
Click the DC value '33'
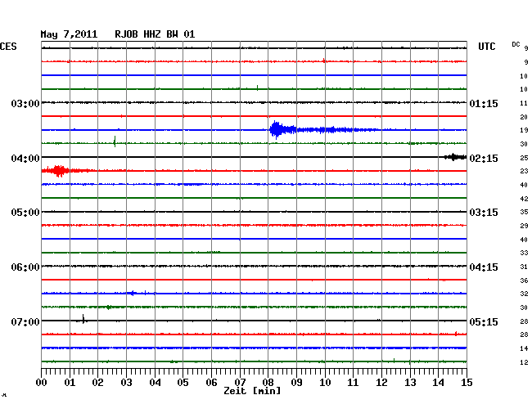tap(524, 253)
